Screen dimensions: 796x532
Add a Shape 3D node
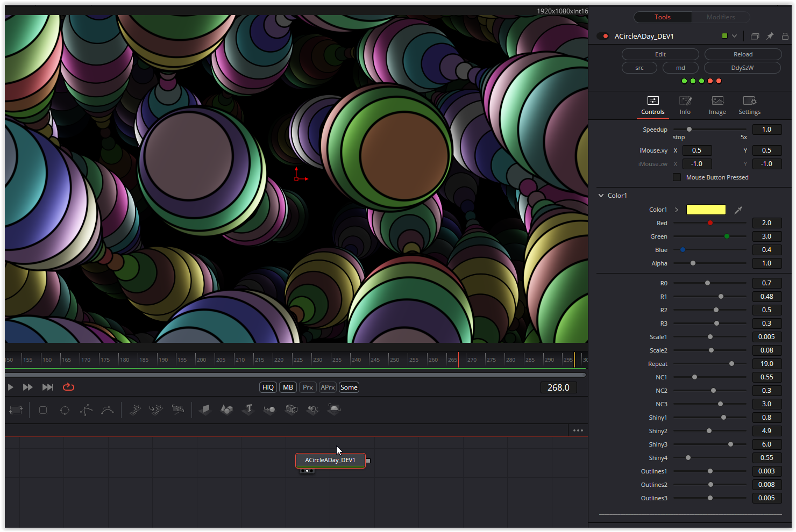226,410
